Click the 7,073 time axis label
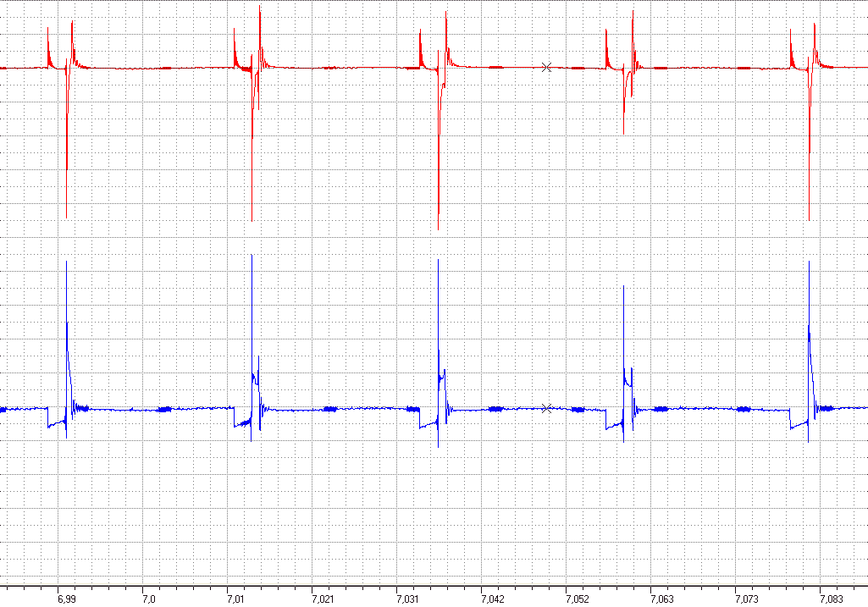 (x=746, y=599)
